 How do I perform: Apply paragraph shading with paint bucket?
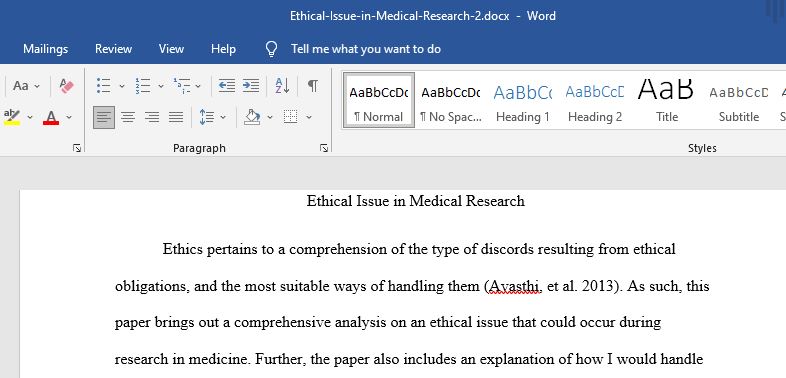coord(252,117)
